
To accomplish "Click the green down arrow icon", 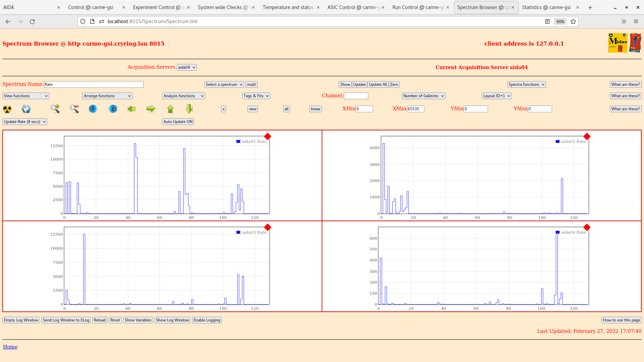I will tap(189, 109).
